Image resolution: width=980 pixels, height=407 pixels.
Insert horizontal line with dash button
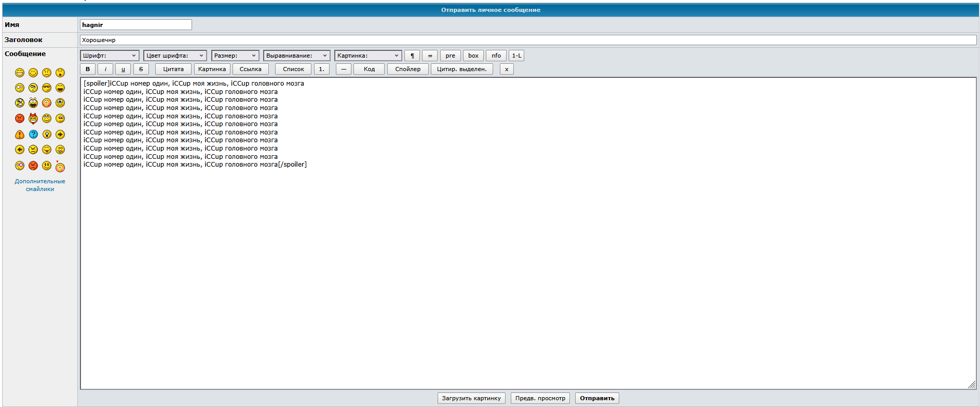[344, 69]
